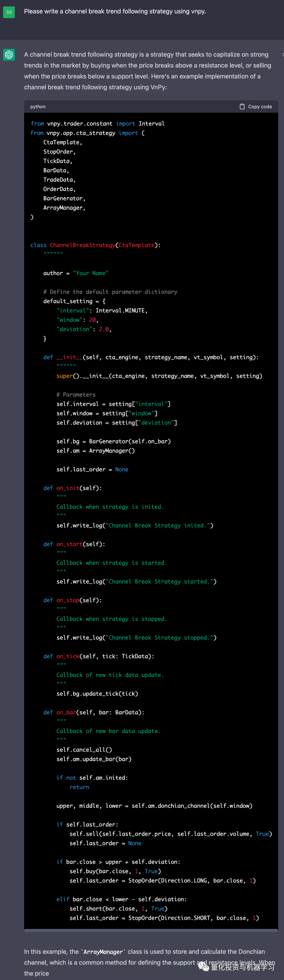Click the self.bg.update_tick(tick) line
The image size is (284, 980).
pos(97,694)
